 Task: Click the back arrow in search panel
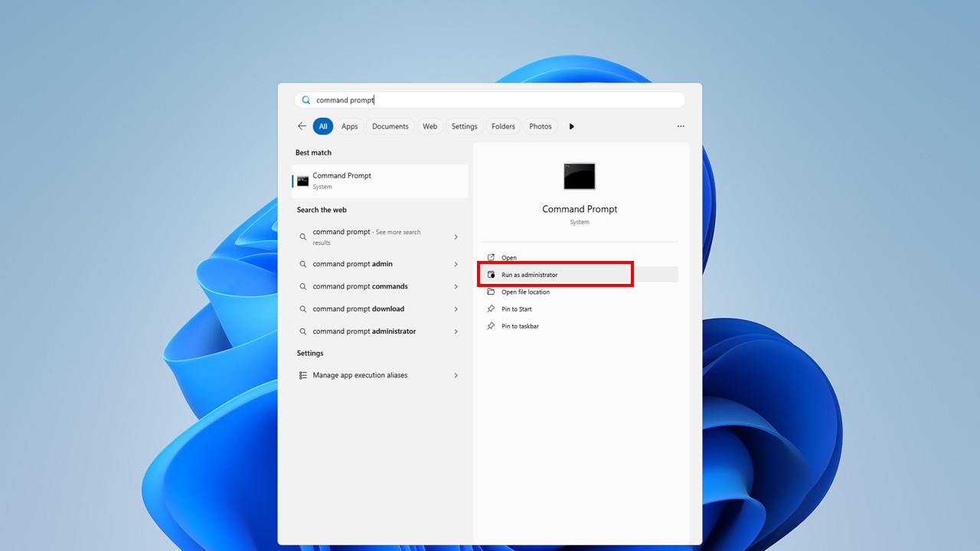tap(302, 126)
